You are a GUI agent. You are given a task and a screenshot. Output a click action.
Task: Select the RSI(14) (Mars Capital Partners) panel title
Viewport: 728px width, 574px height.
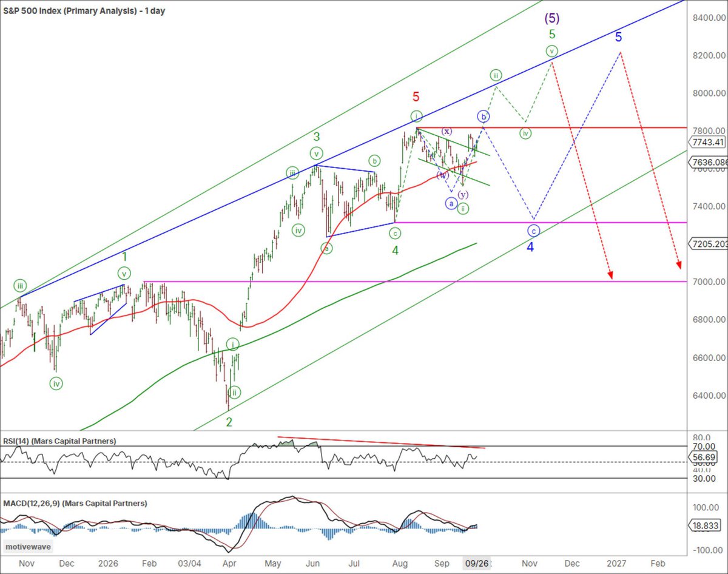click(60, 441)
